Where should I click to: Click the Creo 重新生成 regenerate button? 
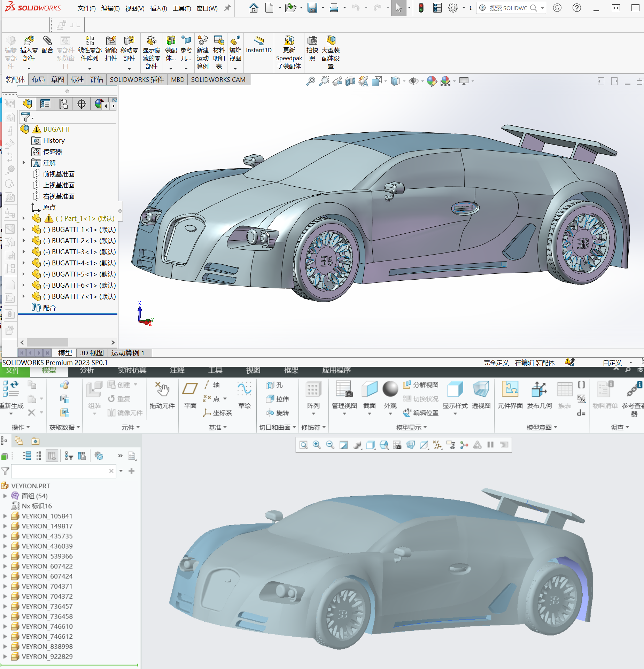[x=11, y=398]
